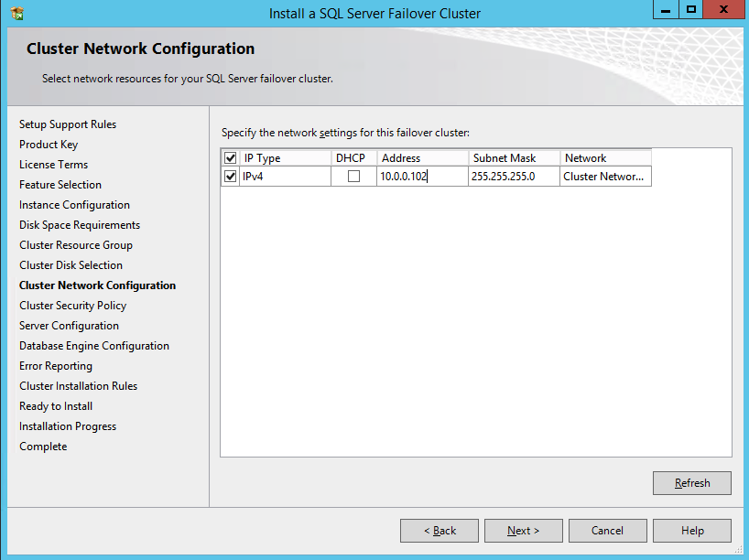Select the Cluster Network cell
This screenshot has height=560, width=749.
tap(604, 177)
